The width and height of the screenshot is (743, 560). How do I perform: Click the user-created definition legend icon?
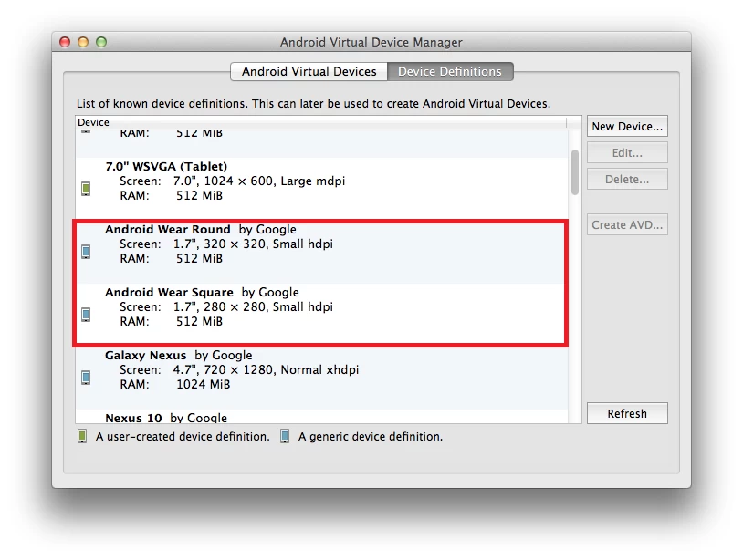tap(82, 437)
